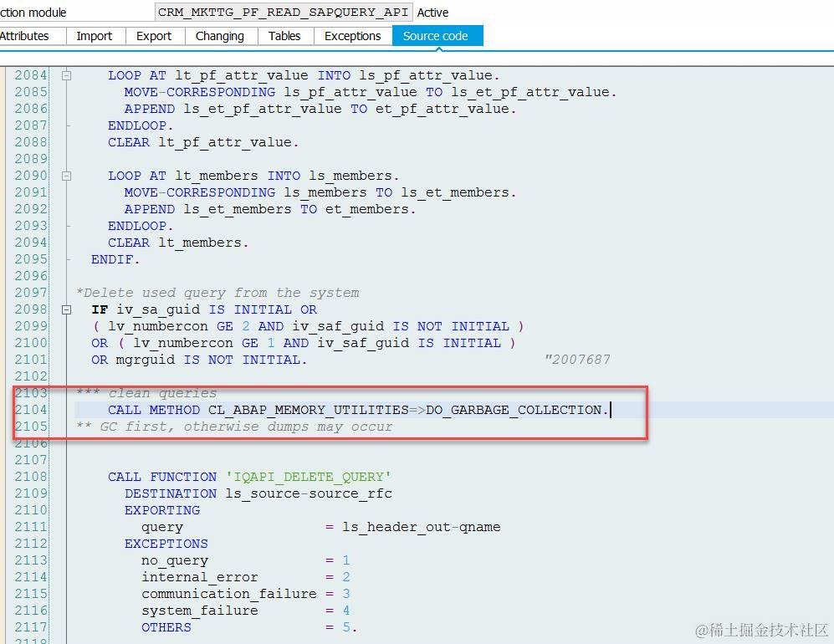
Task: Select the Source code tab
Action: [437, 36]
